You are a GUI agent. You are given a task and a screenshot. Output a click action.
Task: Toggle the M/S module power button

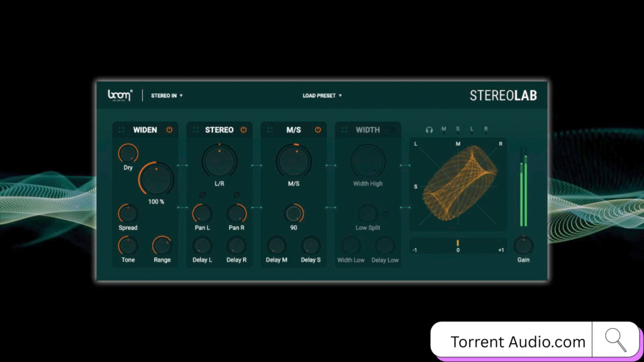(x=318, y=130)
